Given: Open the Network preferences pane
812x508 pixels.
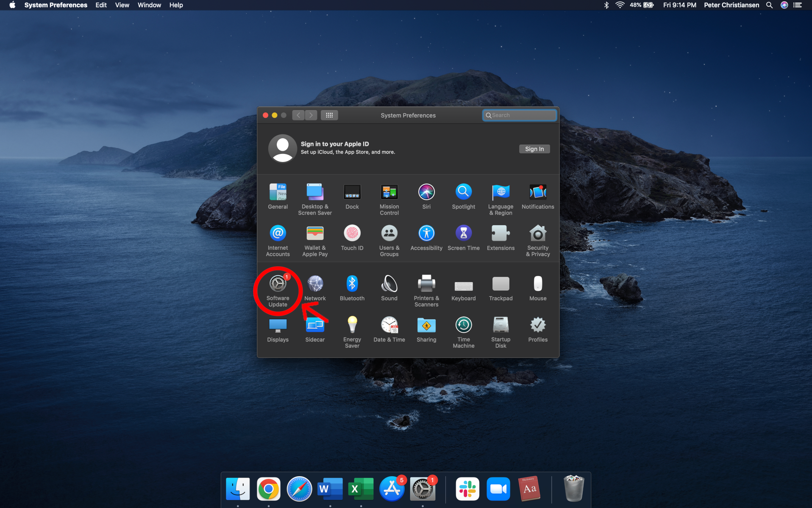Looking at the screenshot, I should (315, 288).
